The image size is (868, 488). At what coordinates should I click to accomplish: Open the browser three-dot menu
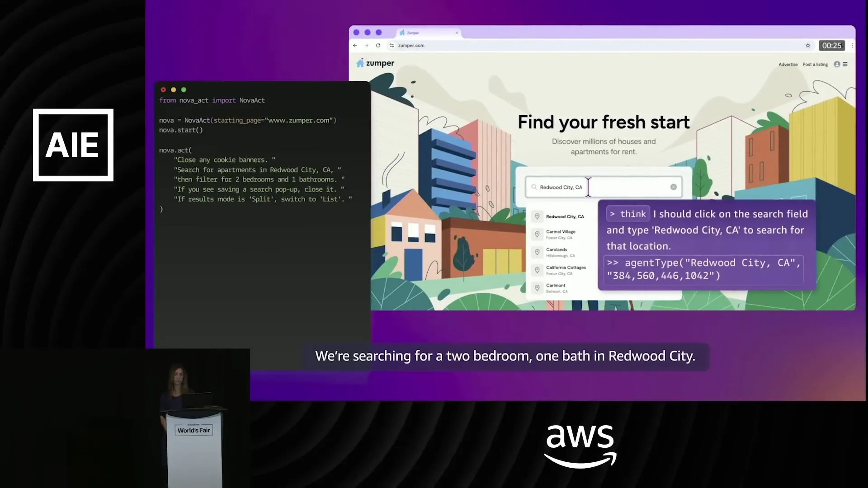[853, 46]
